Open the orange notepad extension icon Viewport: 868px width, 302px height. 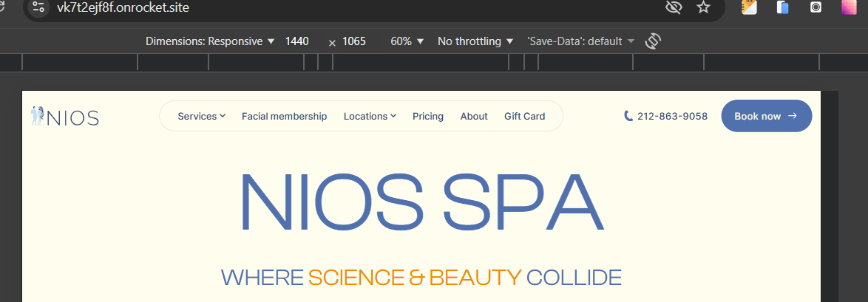coord(749,7)
